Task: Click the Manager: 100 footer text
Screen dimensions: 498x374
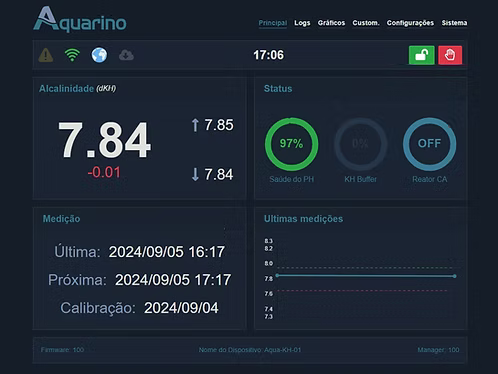Action: pyautogui.click(x=438, y=350)
